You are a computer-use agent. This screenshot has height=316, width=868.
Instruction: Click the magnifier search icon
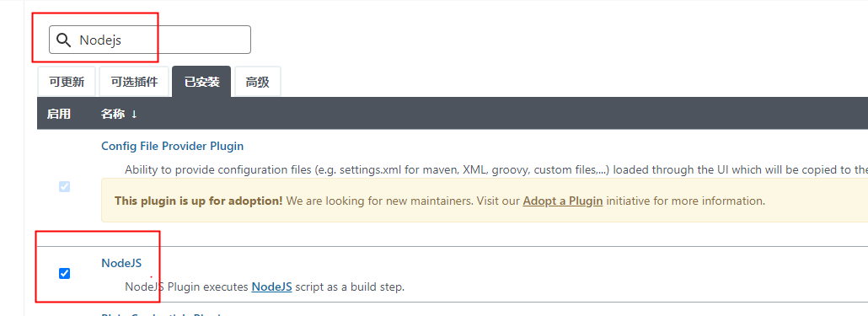64,40
